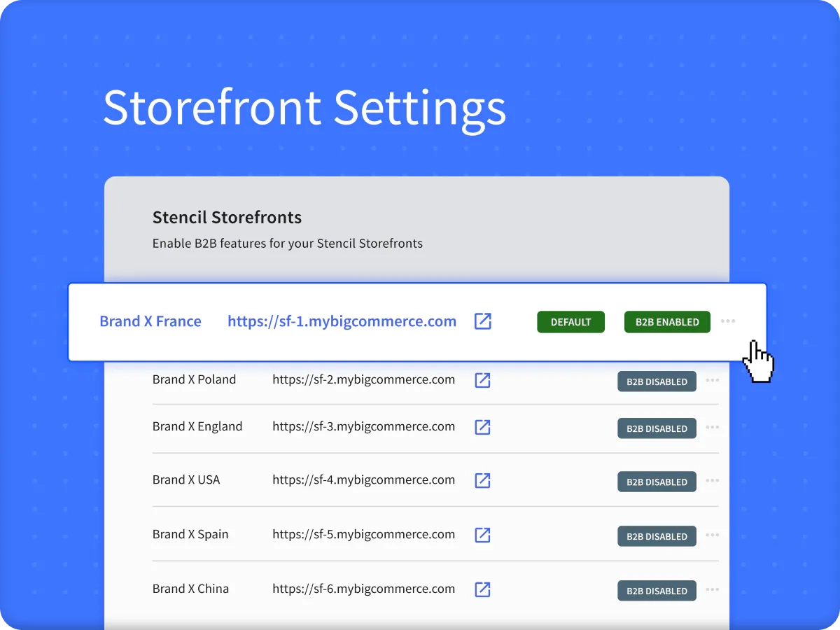This screenshot has width=840, height=630.
Task: Open the options menu for Brand X USA
Action: point(712,482)
